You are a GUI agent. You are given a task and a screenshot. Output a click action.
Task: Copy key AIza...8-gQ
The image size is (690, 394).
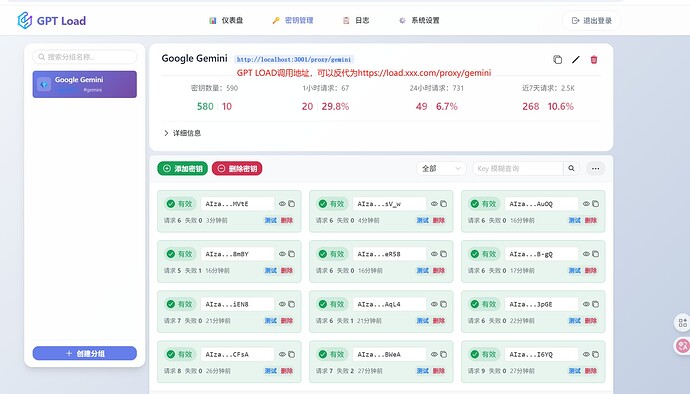tap(595, 254)
